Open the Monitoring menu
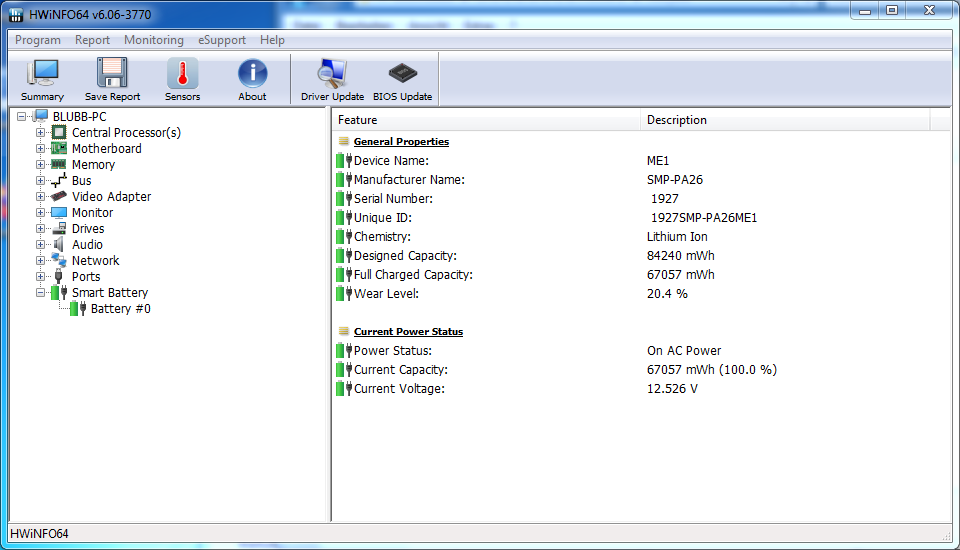 154,40
